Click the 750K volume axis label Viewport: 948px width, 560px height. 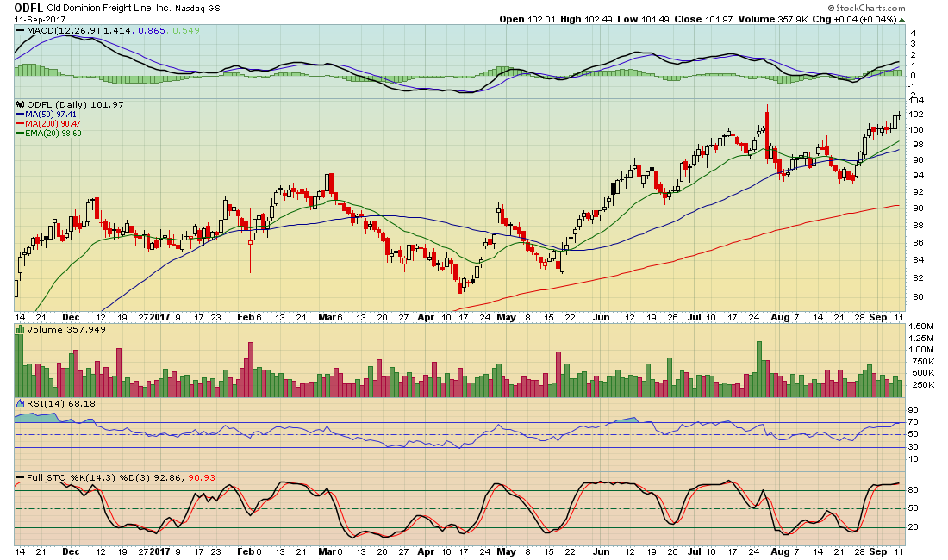pos(921,361)
